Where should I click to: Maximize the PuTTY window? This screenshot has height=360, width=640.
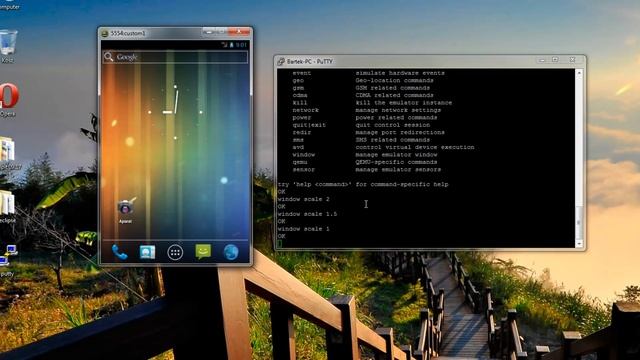click(555, 60)
